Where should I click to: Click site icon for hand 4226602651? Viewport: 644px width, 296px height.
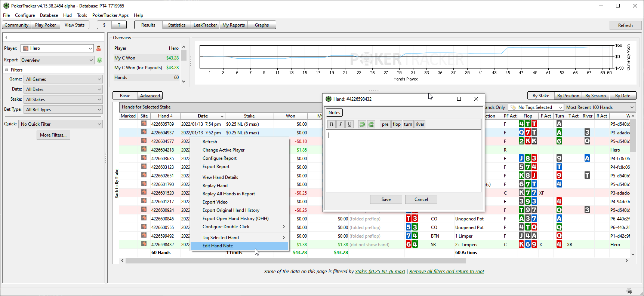(144, 176)
